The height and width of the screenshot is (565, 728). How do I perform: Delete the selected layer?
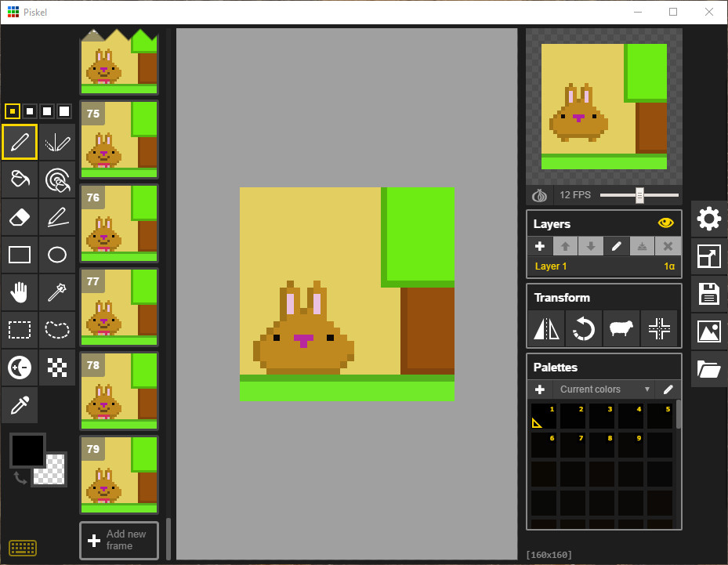[x=668, y=246]
